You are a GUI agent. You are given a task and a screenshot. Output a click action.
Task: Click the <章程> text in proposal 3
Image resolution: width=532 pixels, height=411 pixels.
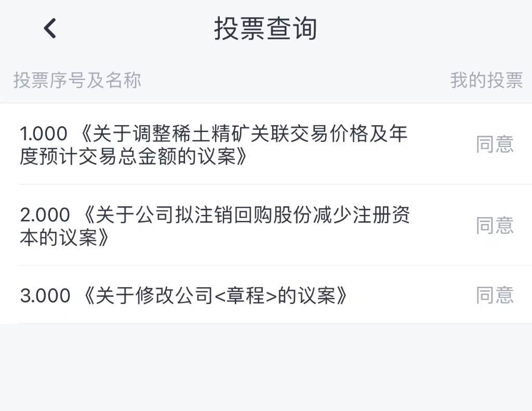point(246,296)
